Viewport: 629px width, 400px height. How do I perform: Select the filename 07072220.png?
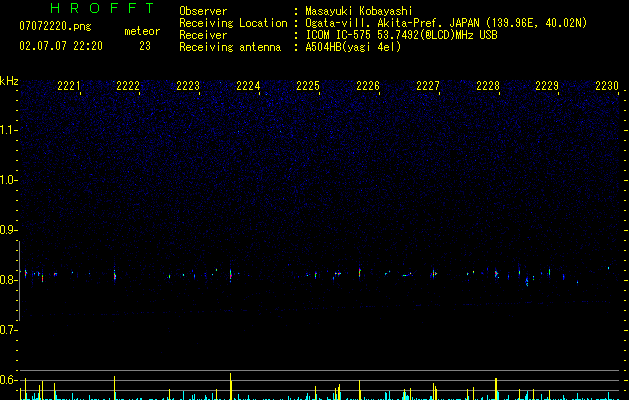pyautogui.click(x=55, y=27)
